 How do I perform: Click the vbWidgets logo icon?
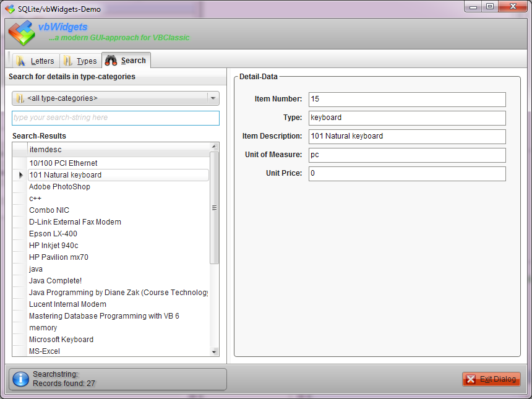point(21,33)
